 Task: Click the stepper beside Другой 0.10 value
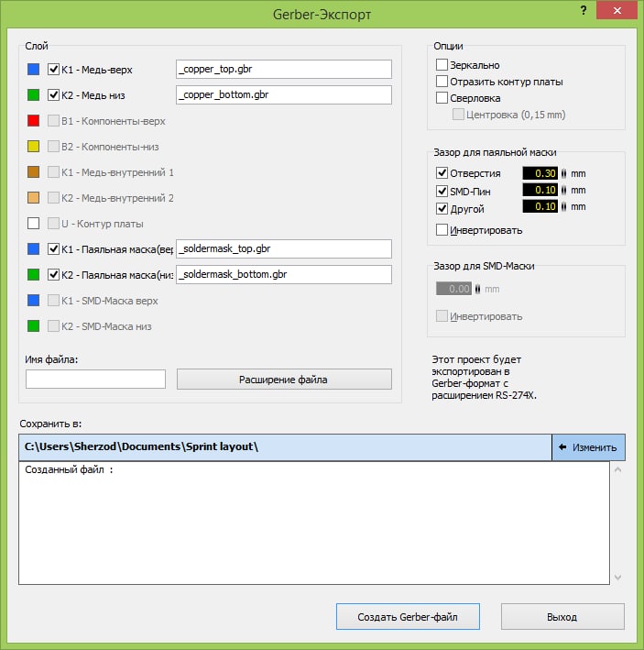pos(563,206)
